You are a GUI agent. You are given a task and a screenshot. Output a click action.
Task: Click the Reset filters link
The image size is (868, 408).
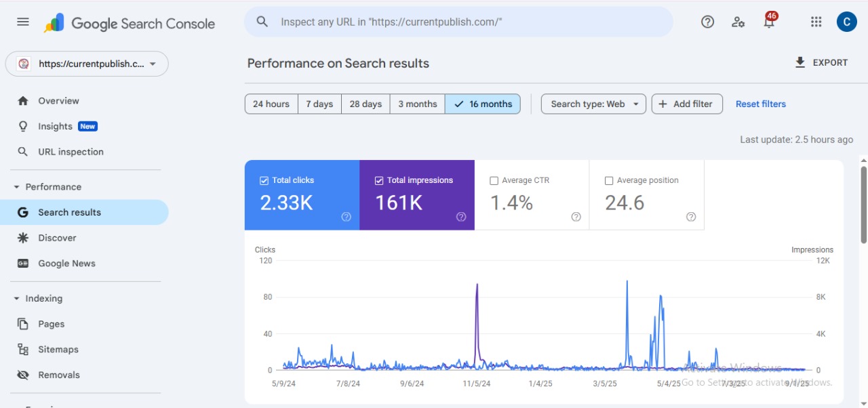pos(760,104)
